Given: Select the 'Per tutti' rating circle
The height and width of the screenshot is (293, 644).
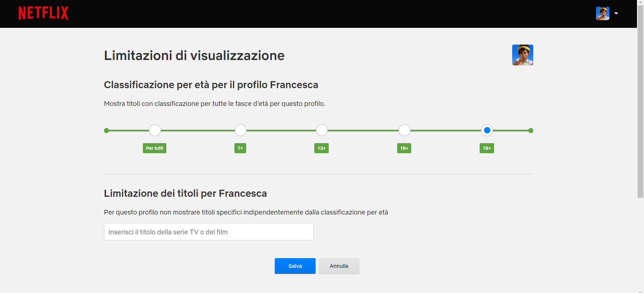Looking at the screenshot, I should point(155,130).
